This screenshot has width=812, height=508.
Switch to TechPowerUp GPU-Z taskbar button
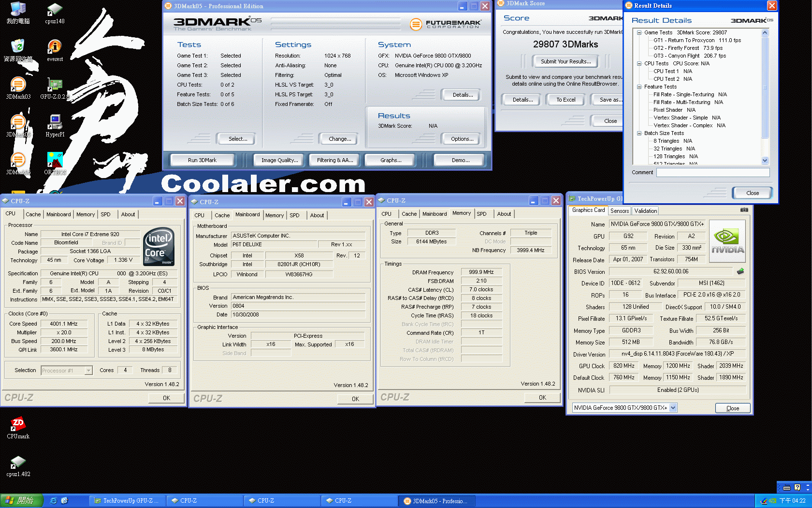(x=128, y=501)
